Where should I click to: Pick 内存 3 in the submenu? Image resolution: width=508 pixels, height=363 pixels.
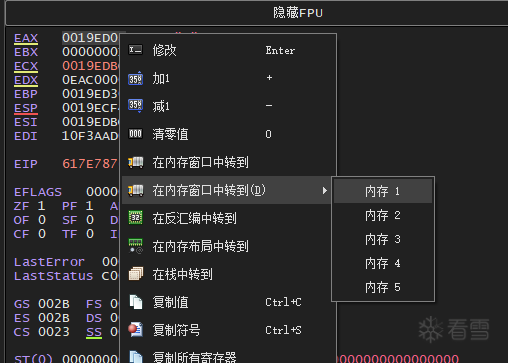click(x=383, y=239)
